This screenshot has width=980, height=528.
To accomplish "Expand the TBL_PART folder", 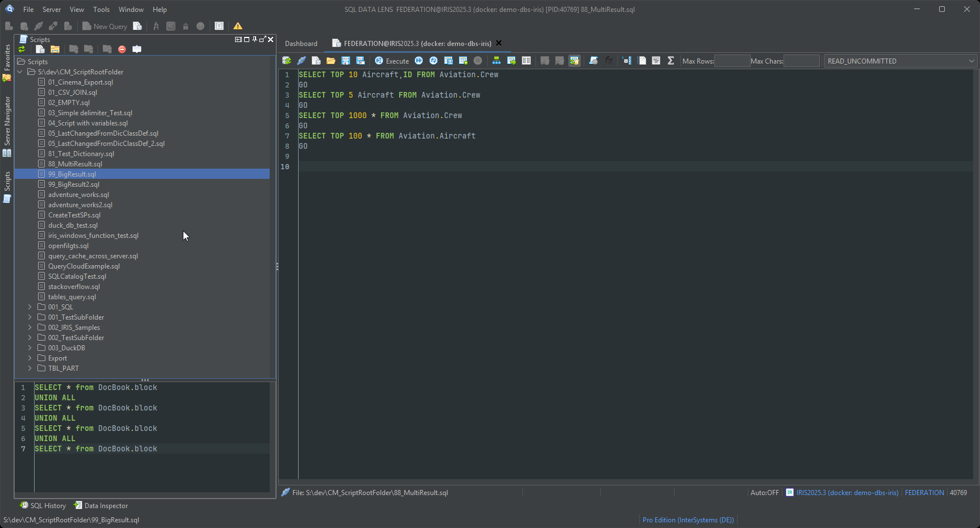I will point(30,368).
